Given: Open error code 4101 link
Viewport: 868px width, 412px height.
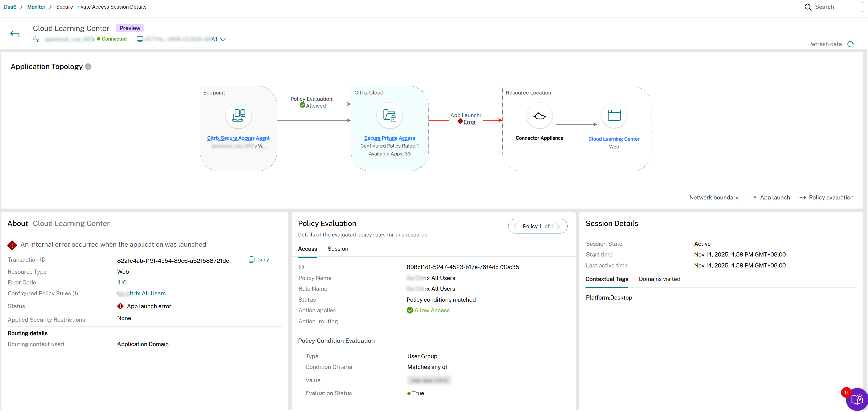Looking at the screenshot, I should (123, 282).
